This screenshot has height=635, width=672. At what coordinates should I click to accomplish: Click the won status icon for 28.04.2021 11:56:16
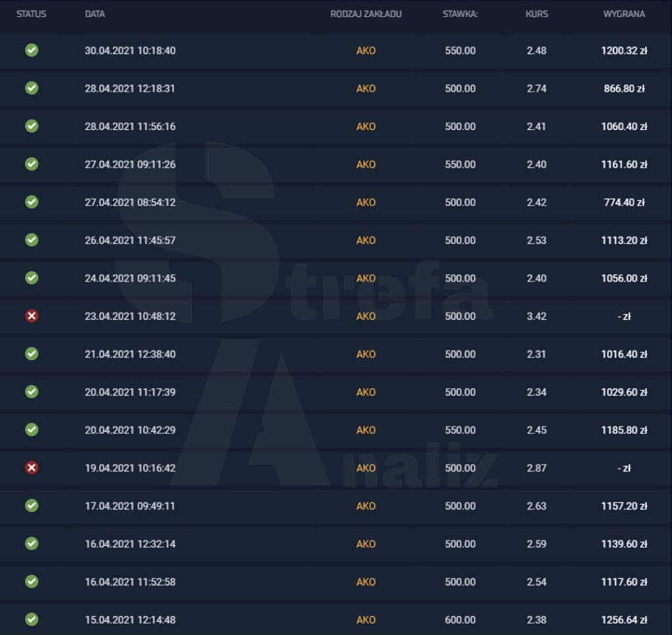click(x=31, y=126)
